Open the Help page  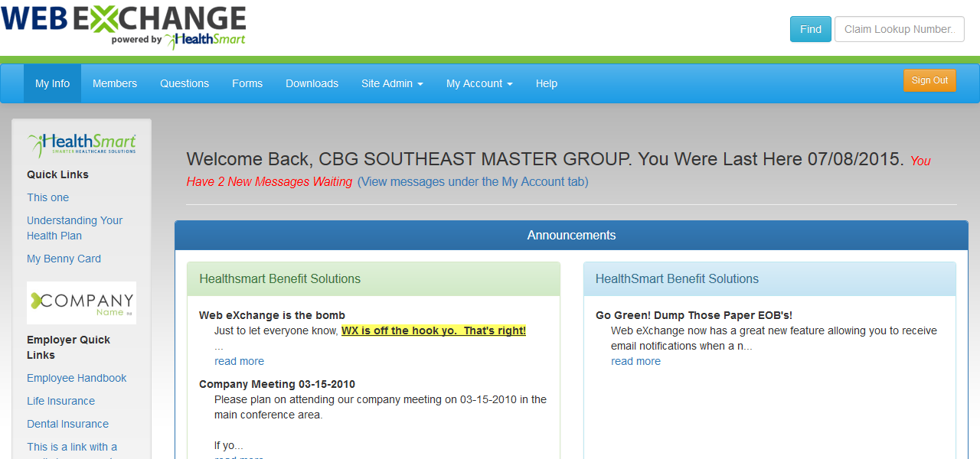click(x=547, y=83)
